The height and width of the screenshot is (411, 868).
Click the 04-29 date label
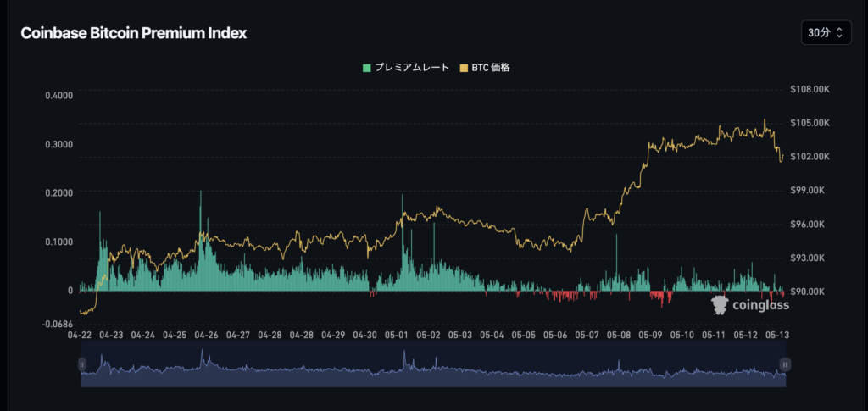334,335
